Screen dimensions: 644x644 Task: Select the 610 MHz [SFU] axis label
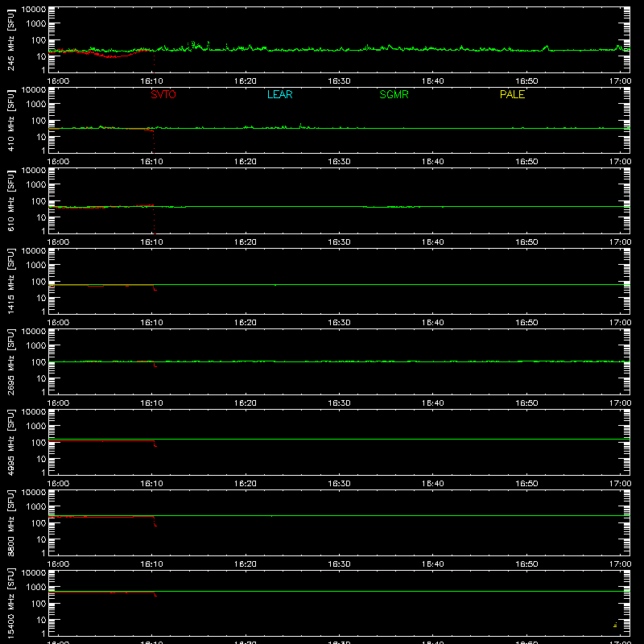click(10, 200)
